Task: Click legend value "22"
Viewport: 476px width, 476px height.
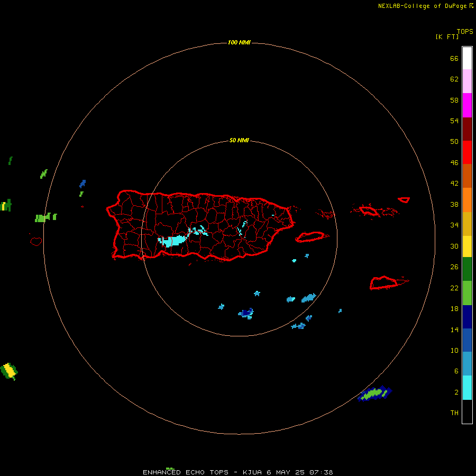Action: click(454, 288)
